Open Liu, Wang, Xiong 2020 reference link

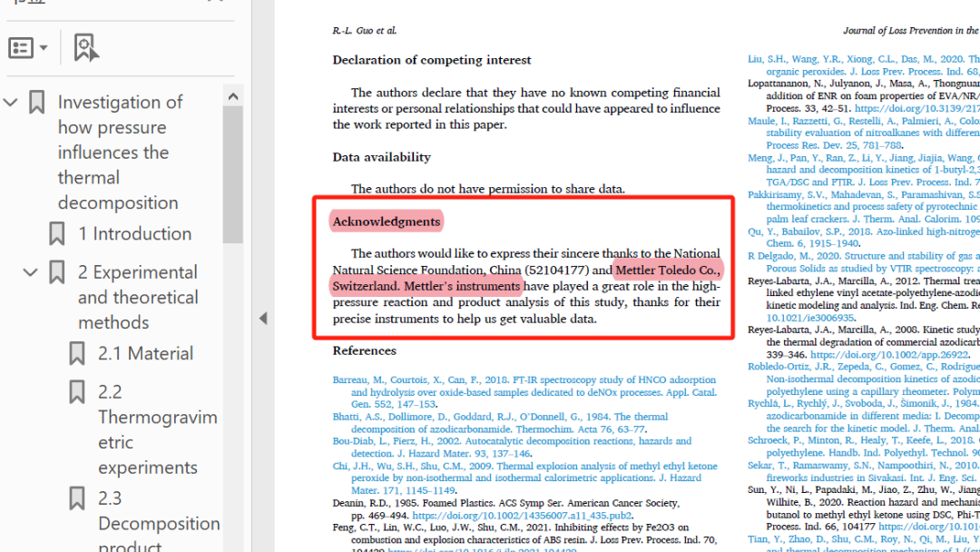coord(864,65)
